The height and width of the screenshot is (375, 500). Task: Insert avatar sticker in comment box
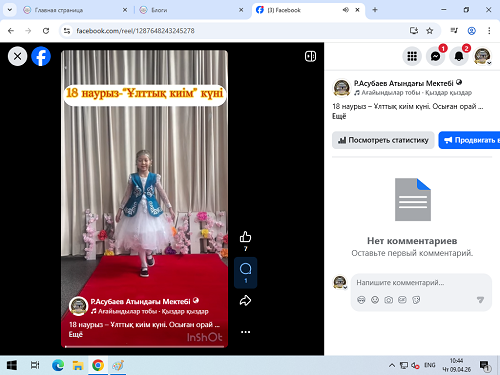(361, 300)
